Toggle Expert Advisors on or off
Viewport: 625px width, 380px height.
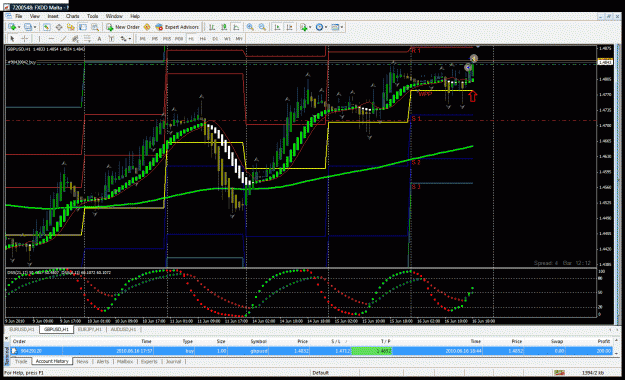coord(177,27)
